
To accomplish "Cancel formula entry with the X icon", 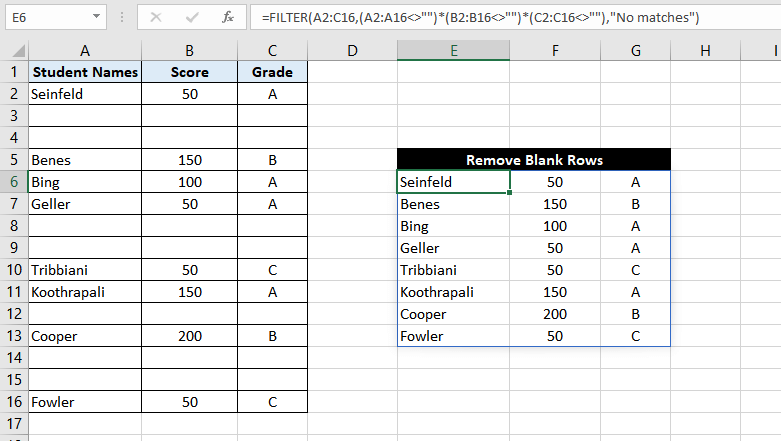I will (x=156, y=17).
